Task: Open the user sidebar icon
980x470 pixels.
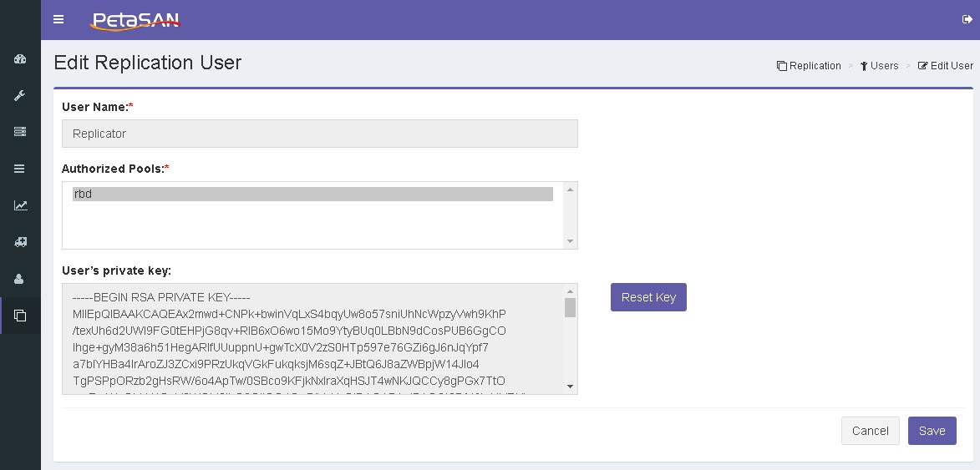Action: pyautogui.click(x=20, y=279)
